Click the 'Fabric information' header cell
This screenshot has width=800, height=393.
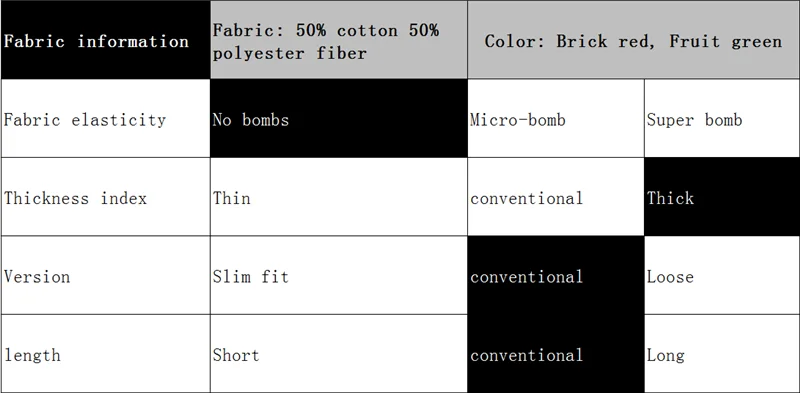click(105, 40)
